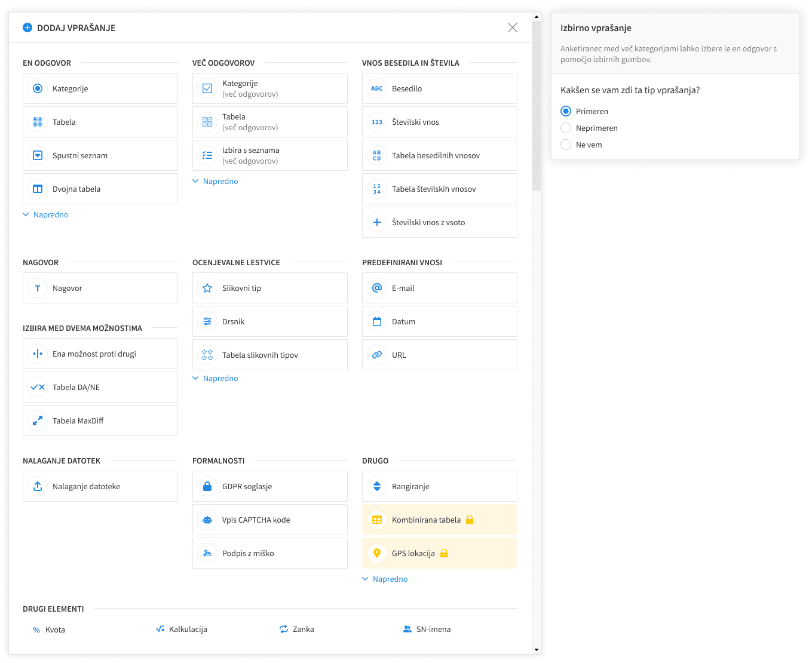Expand Napredno under EN ODGOVOR

pos(45,214)
